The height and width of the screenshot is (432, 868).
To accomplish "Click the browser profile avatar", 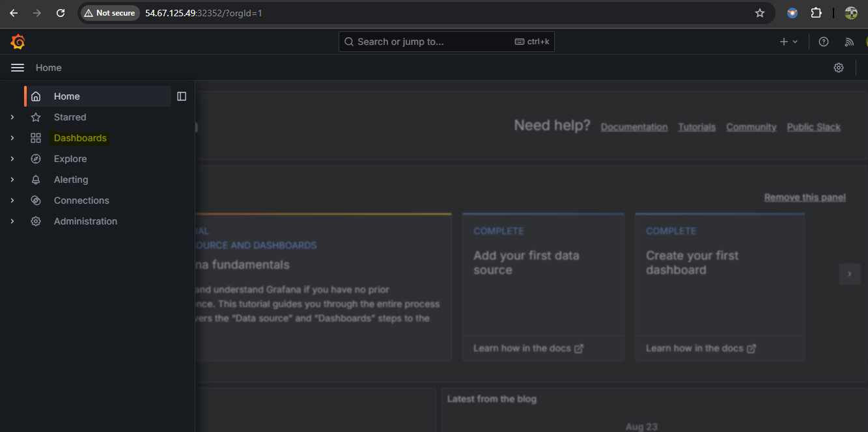I will pyautogui.click(x=851, y=13).
